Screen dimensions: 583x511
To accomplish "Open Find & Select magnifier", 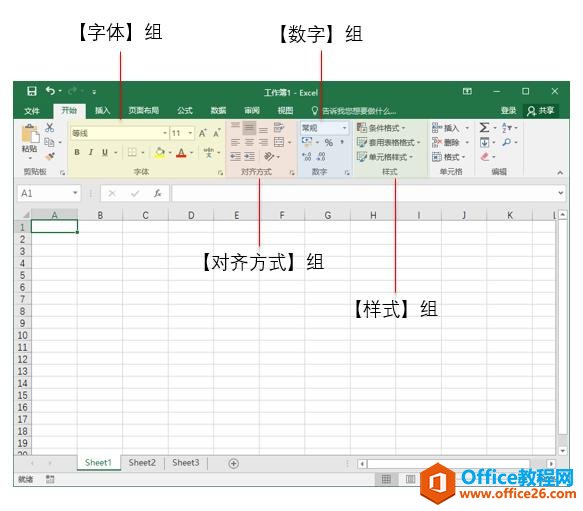I will tap(506, 142).
